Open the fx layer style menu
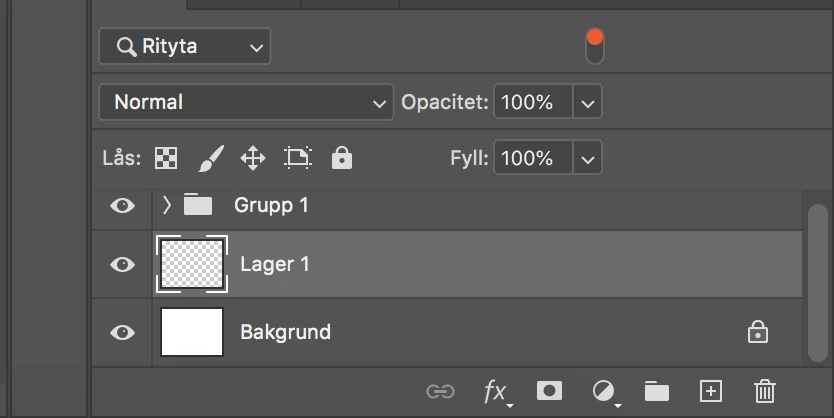The width and height of the screenshot is (834, 418). pos(495,391)
